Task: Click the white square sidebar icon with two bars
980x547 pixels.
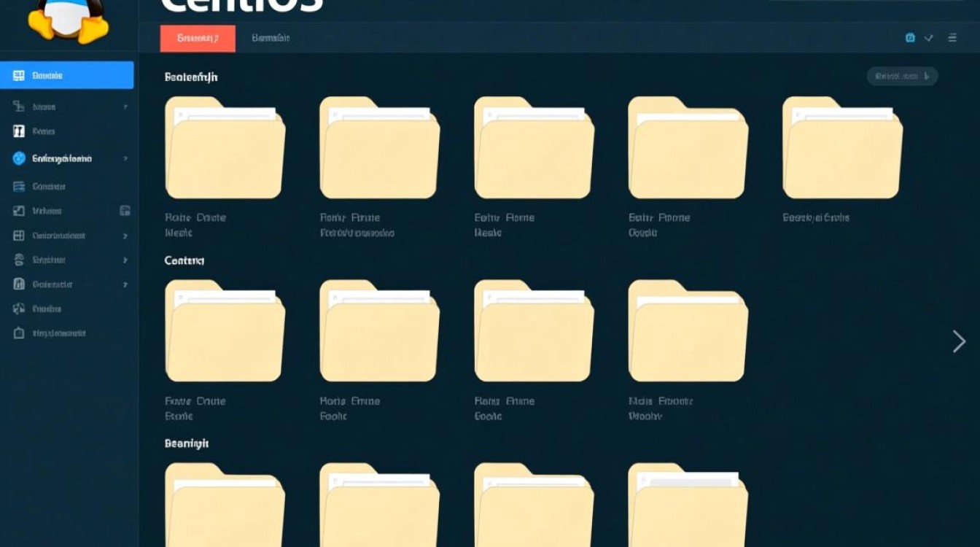Action: pyautogui.click(x=19, y=131)
